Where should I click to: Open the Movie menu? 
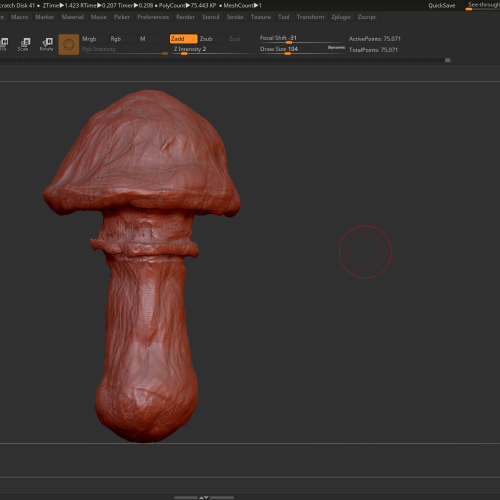coord(99,17)
